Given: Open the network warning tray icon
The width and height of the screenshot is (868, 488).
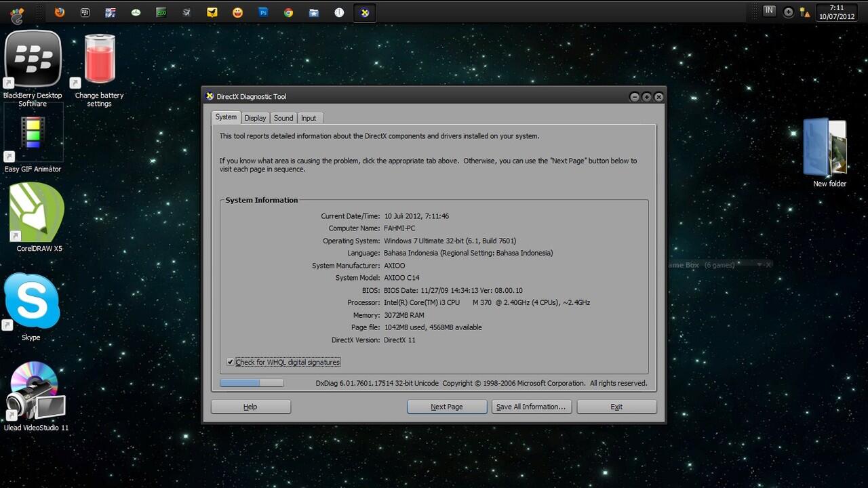Looking at the screenshot, I should click(x=804, y=12).
